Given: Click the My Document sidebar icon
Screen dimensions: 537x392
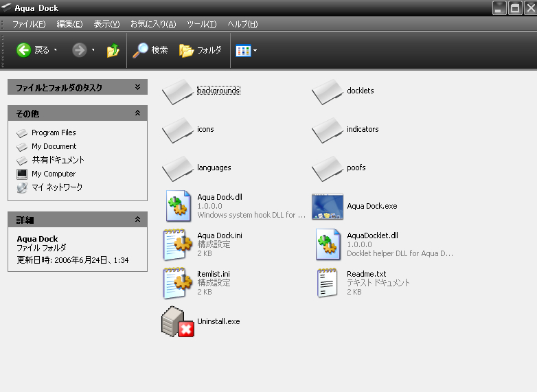Looking at the screenshot, I should (22, 146).
